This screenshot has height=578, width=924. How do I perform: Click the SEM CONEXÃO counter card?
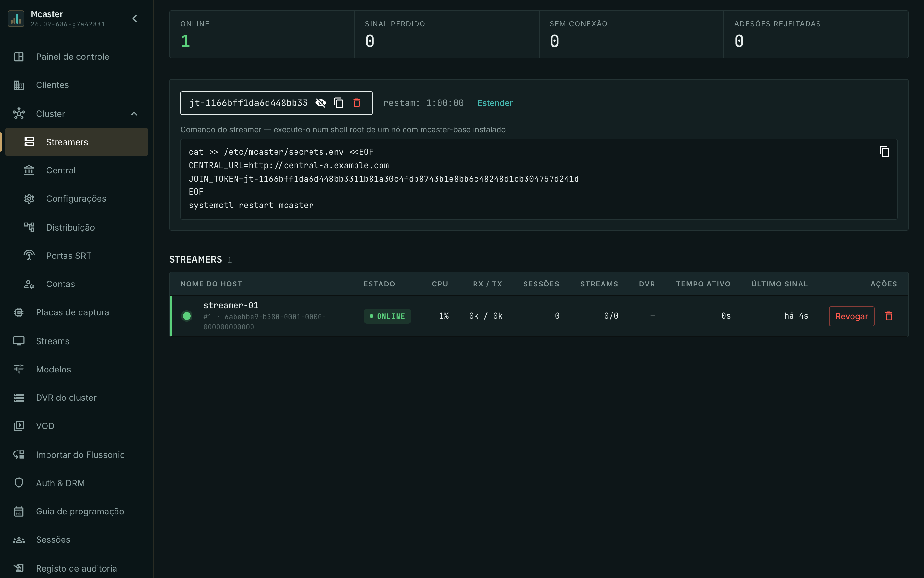(x=631, y=34)
